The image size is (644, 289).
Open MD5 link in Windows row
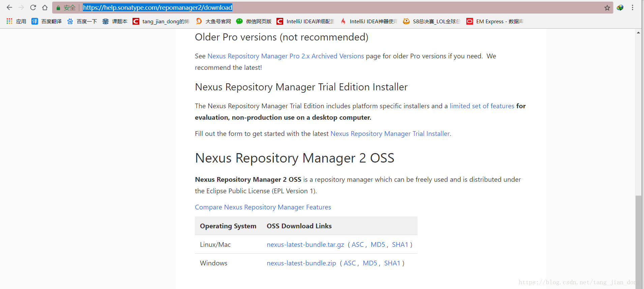coord(370,263)
